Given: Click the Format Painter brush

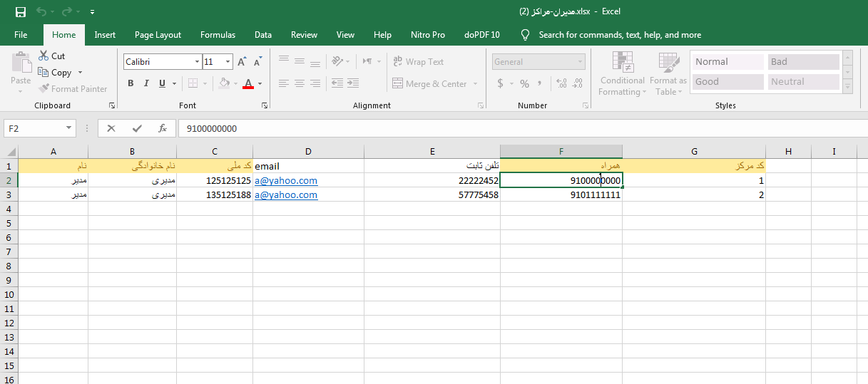Looking at the screenshot, I should coord(43,88).
